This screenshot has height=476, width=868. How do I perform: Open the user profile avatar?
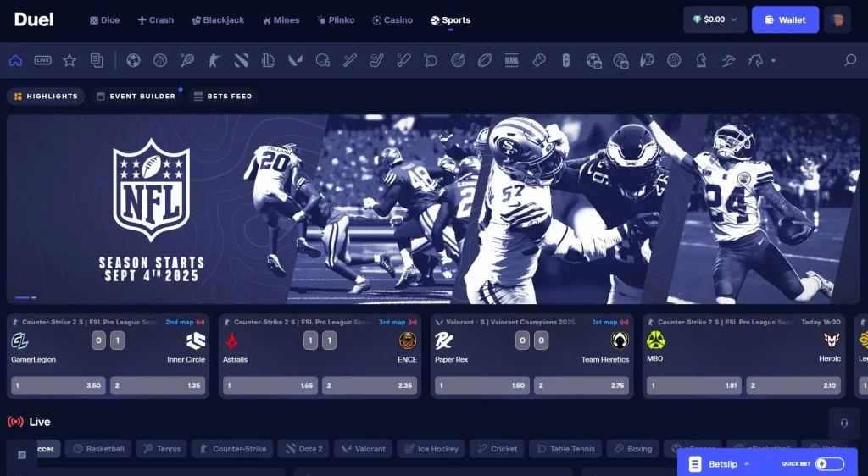click(837, 19)
